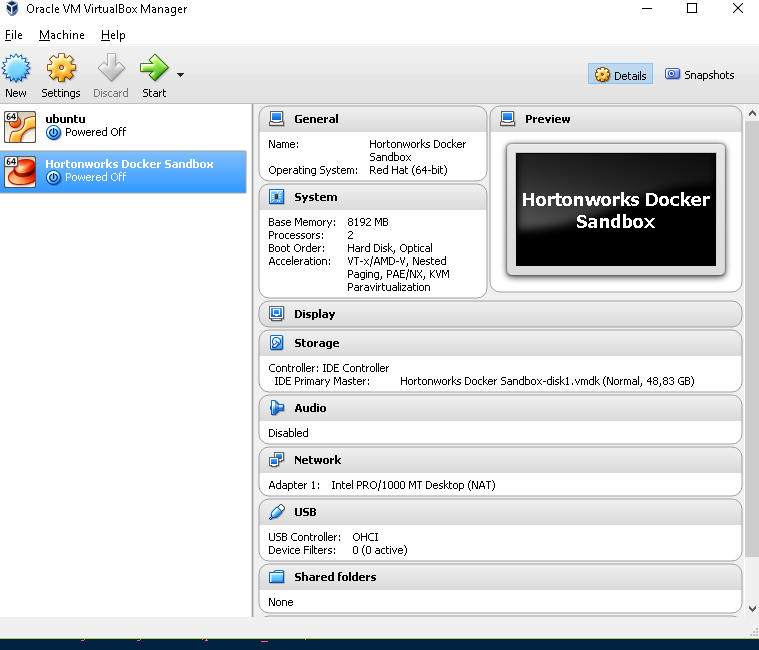The height and width of the screenshot is (650, 759).
Task: Open System settings via its header
Action: pos(373,197)
